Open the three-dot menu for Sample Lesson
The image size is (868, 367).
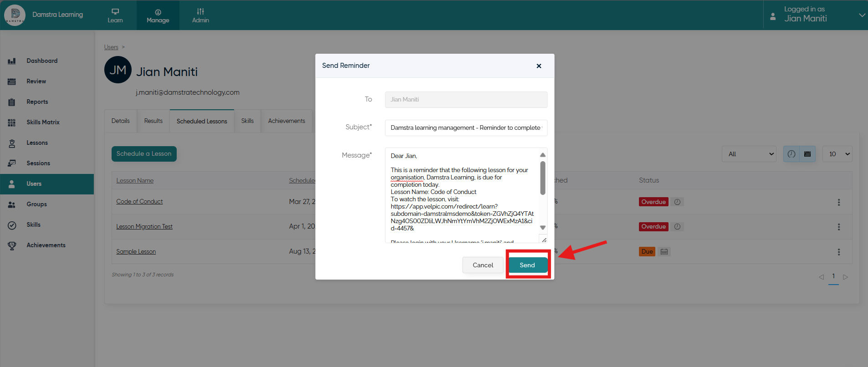coord(839,252)
